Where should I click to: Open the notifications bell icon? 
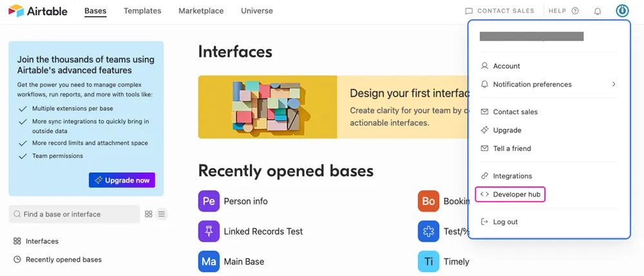point(598,11)
